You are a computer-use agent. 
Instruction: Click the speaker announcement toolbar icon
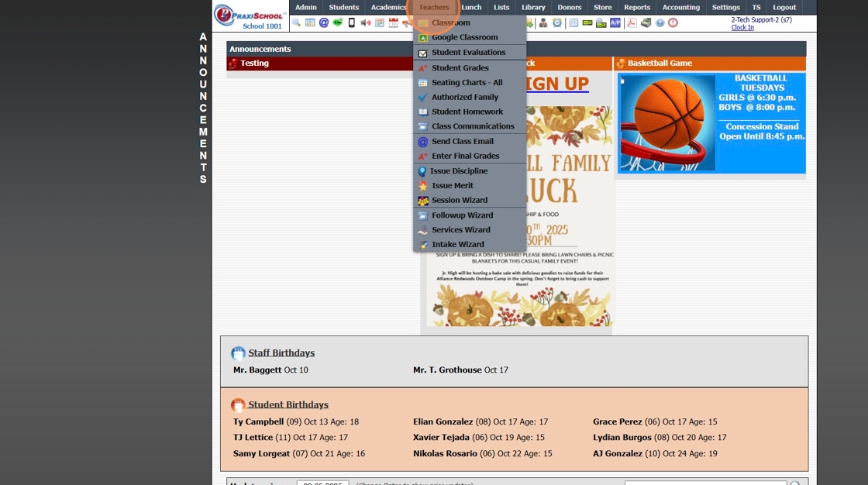[365, 22]
